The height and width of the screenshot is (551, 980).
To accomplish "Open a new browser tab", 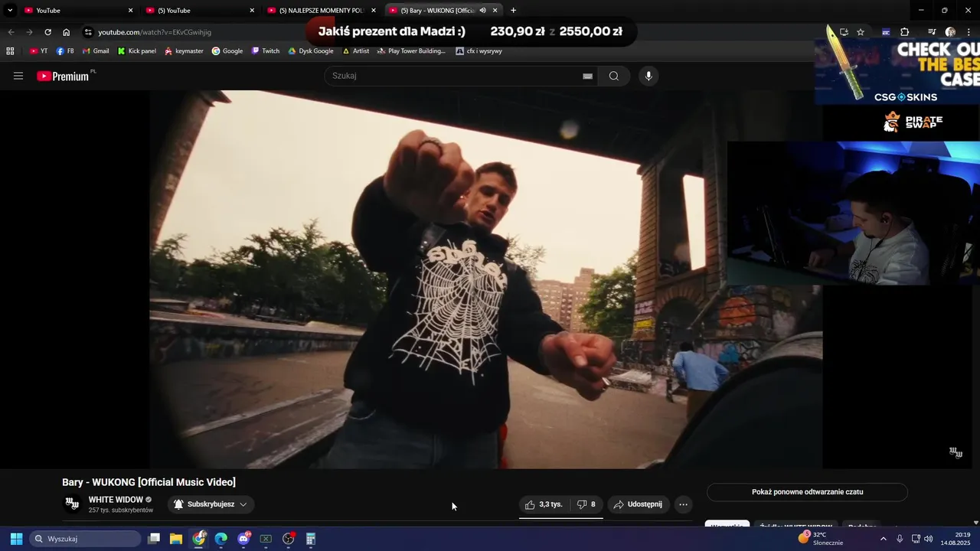I will pos(513,11).
